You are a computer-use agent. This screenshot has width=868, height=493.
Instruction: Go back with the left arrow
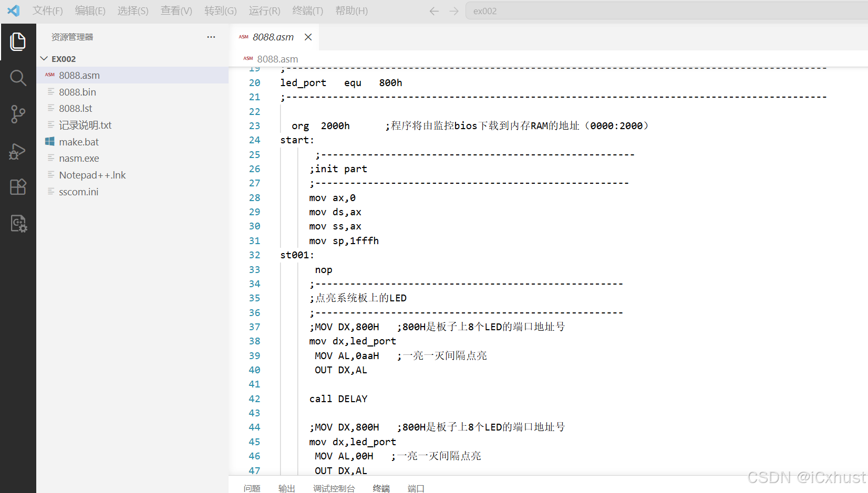434,11
